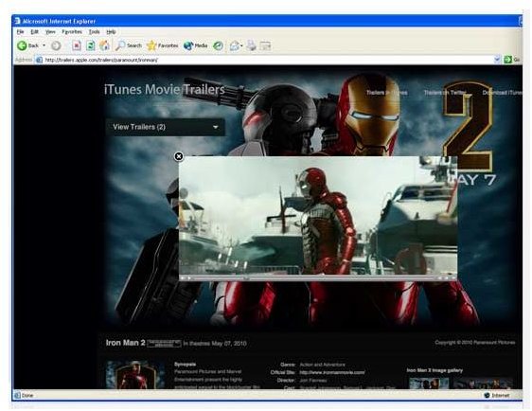Click the Iron Man 2 title text

(125, 343)
